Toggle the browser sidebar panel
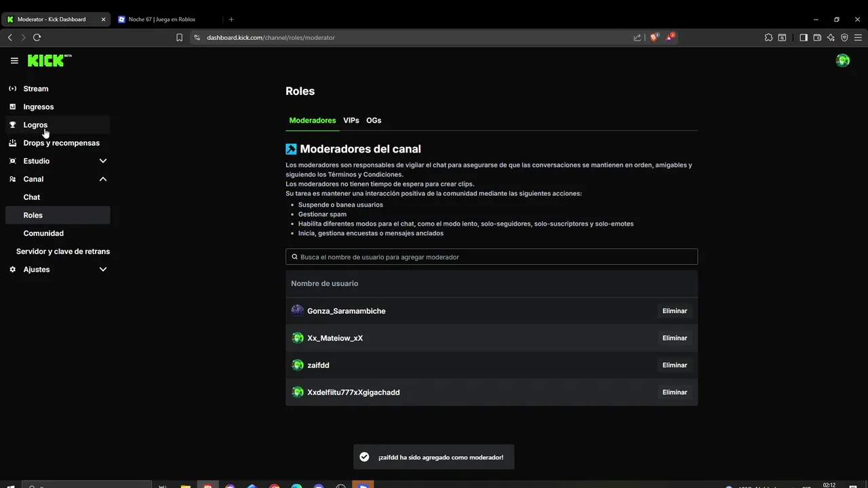Image resolution: width=868 pixels, height=488 pixels. (804, 37)
